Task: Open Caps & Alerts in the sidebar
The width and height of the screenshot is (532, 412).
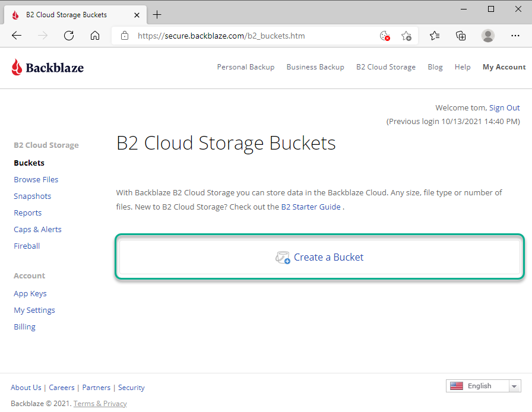Action: [37, 229]
